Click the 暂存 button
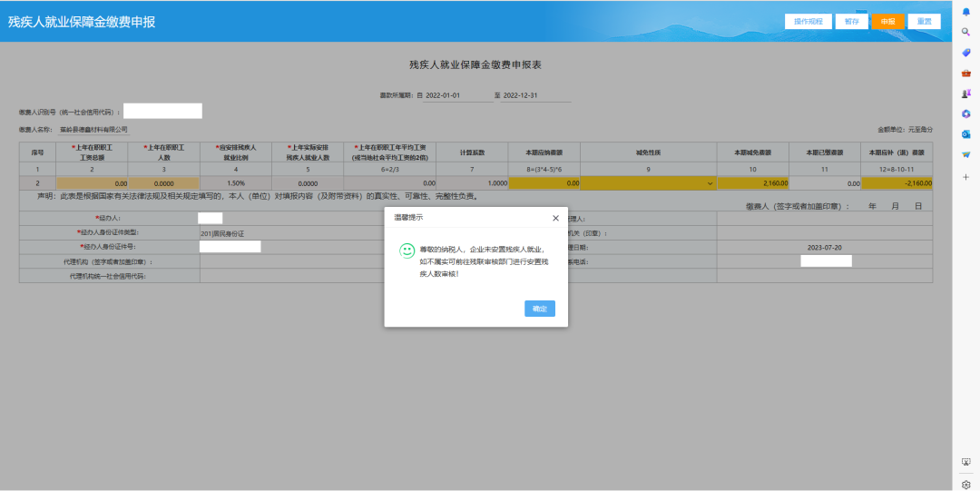 (851, 22)
